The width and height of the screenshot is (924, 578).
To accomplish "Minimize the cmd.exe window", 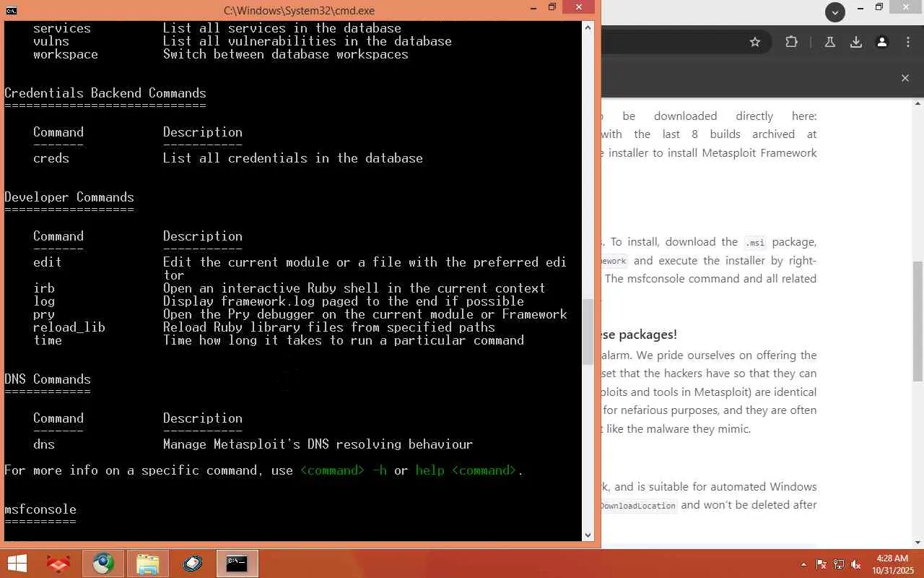I will (x=534, y=8).
